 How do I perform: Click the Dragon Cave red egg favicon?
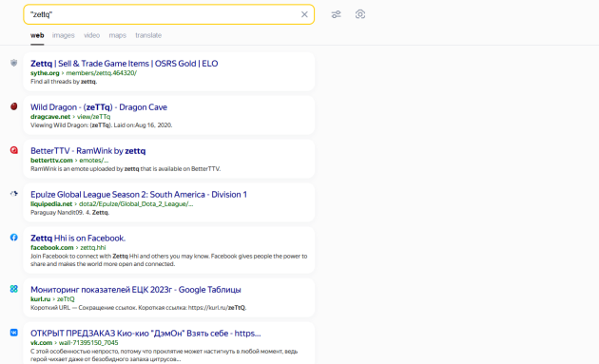(13, 106)
